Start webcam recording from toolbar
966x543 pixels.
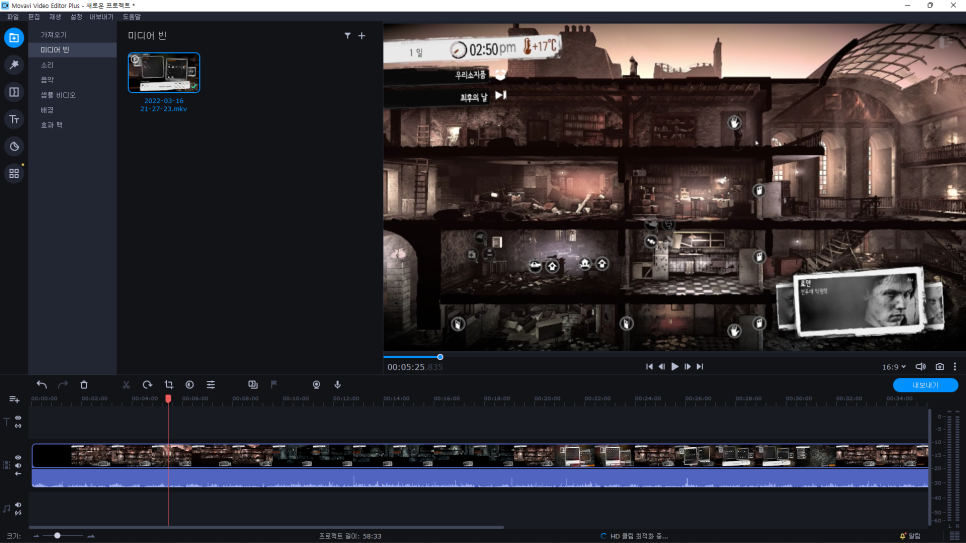pyautogui.click(x=316, y=385)
